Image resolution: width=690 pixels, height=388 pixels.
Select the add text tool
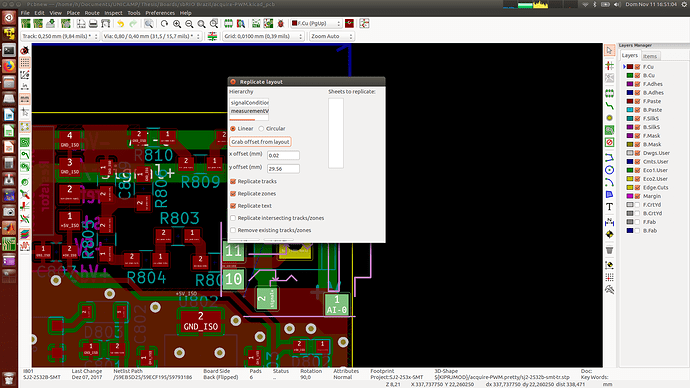click(609, 207)
